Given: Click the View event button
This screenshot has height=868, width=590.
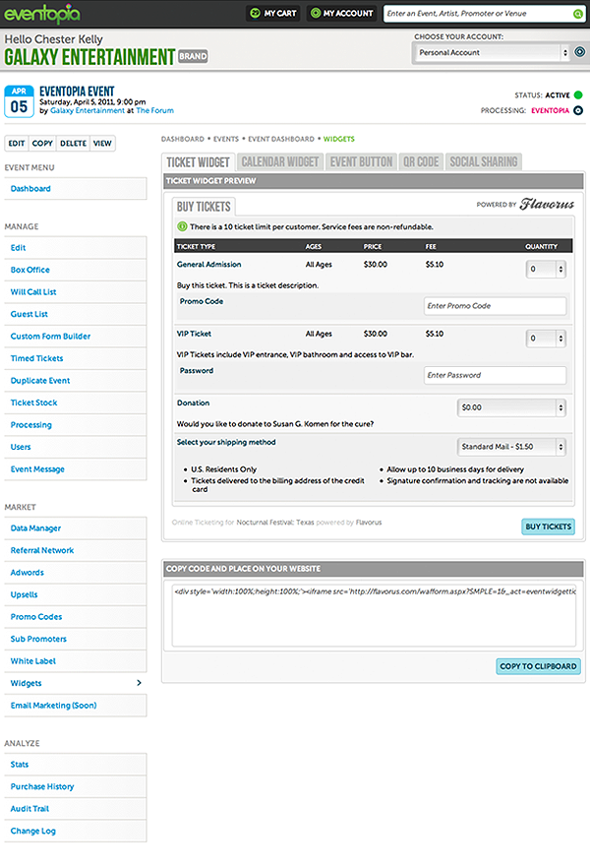Looking at the screenshot, I should click(102, 144).
